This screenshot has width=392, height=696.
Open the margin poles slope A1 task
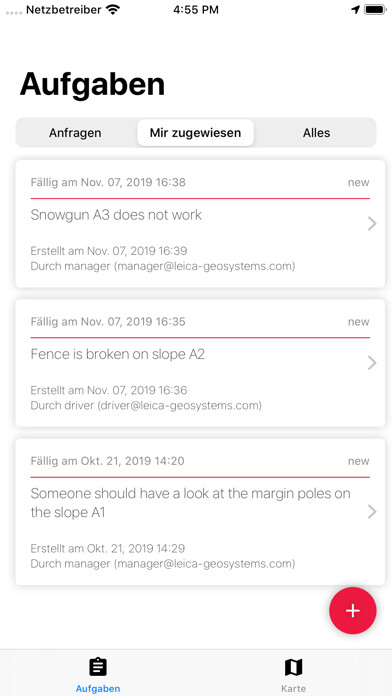190,503
